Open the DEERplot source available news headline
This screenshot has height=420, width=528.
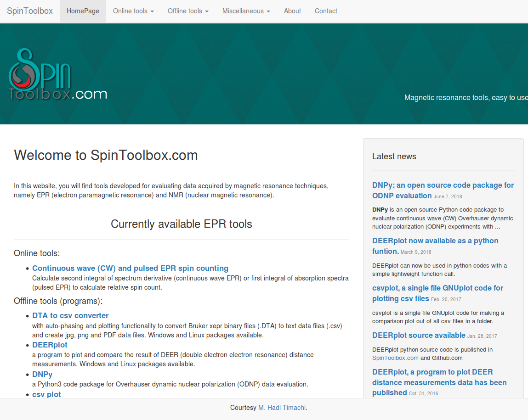pos(419,335)
